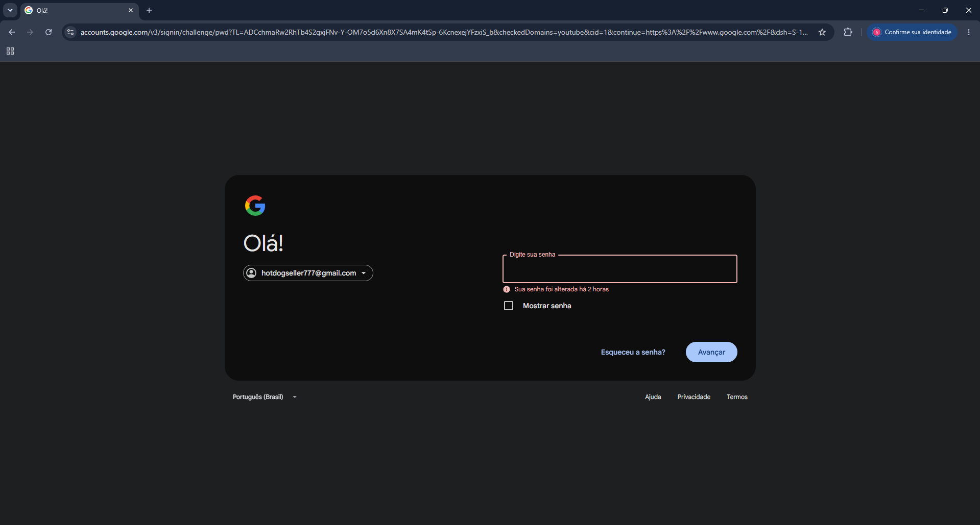Image resolution: width=980 pixels, height=525 pixels.
Task: Click the Google logo on sign-in card
Action: [255, 206]
